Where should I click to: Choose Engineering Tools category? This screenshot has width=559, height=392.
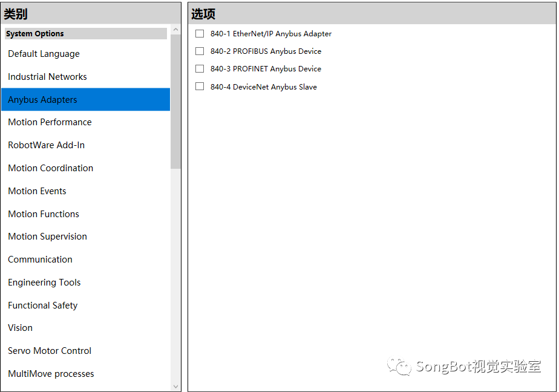(85, 283)
